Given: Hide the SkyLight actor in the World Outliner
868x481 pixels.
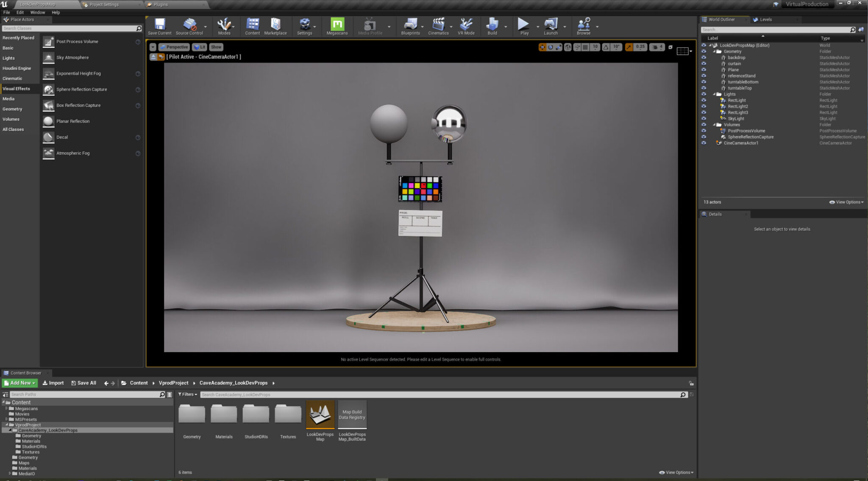Looking at the screenshot, I should [704, 118].
